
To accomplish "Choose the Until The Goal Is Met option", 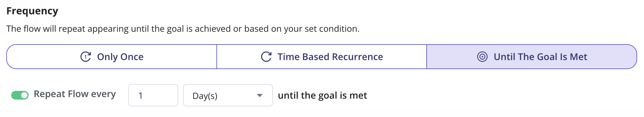I will (x=532, y=57).
